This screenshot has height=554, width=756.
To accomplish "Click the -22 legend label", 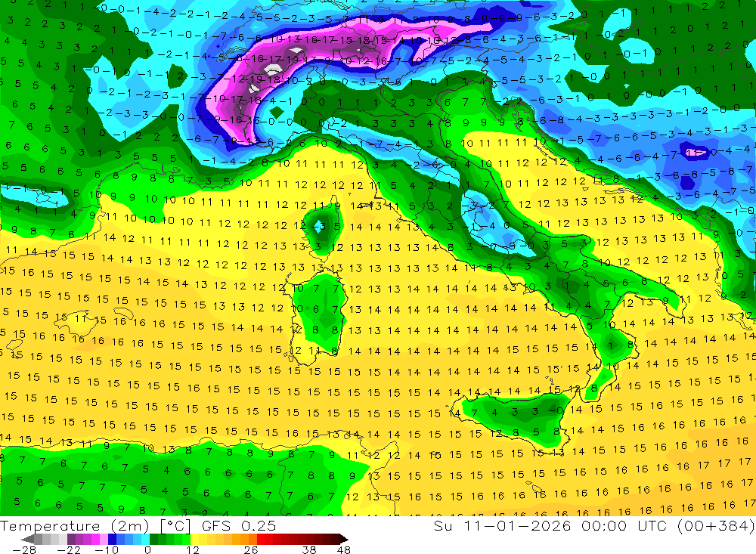I will (69, 549).
